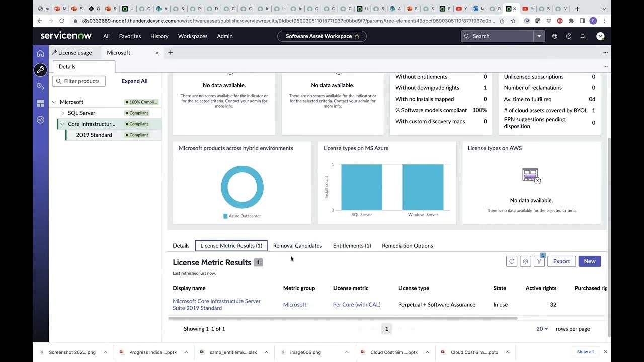Open the user avatar menu labeled M
644x362 pixels.
(600, 36)
